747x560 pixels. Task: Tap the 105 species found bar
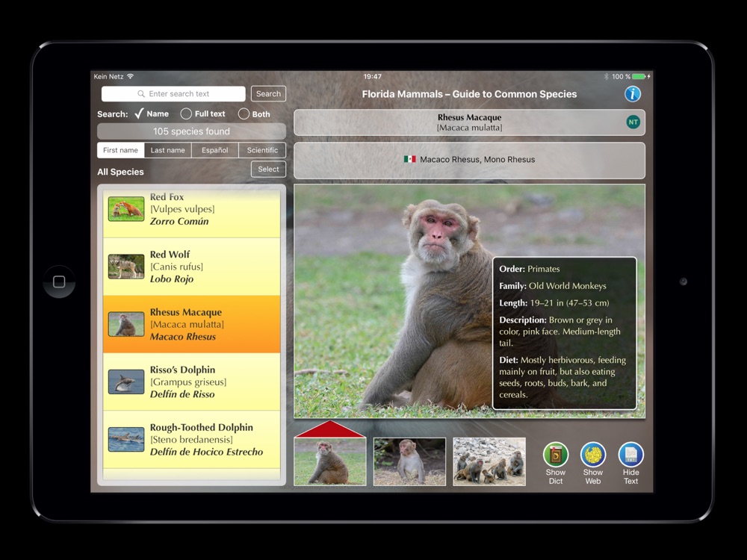click(191, 131)
